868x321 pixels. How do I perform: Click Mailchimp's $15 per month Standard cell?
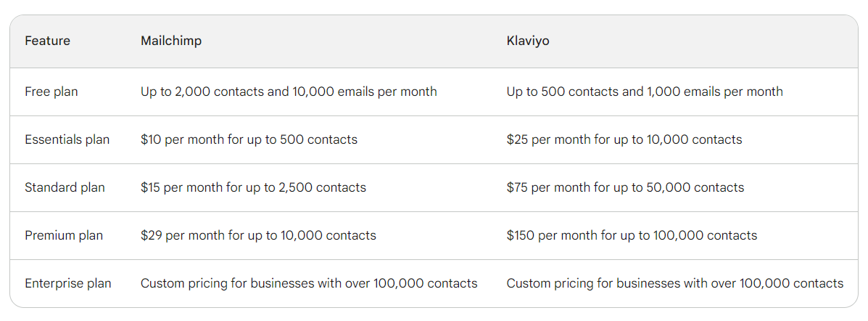point(253,188)
